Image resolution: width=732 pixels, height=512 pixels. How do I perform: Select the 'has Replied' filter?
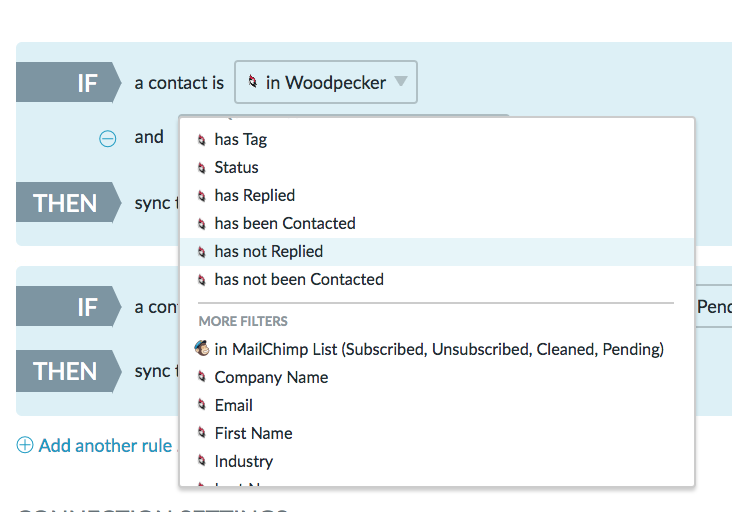437,196
